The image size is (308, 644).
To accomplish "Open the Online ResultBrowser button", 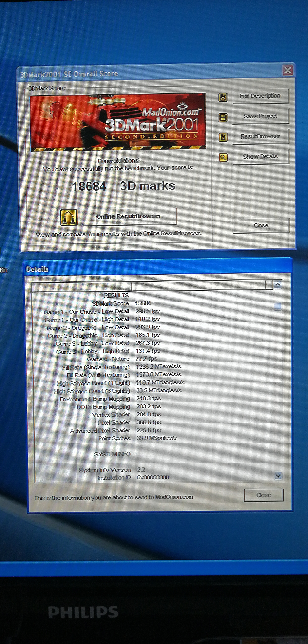I will pyautogui.click(x=129, y=216).
